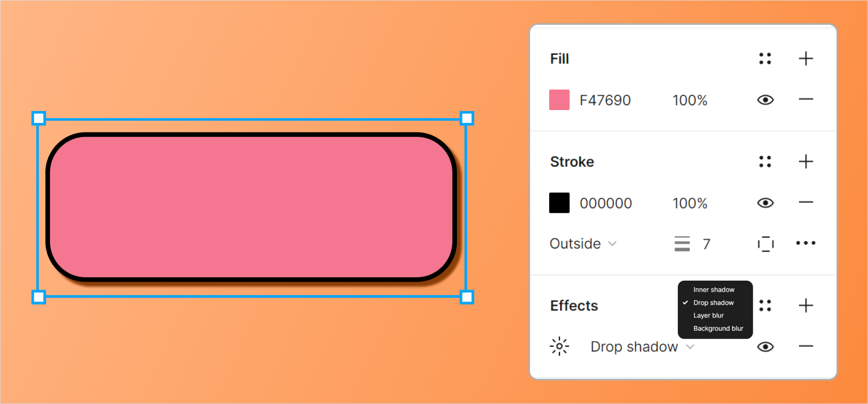Toggle visibility of the black stroke
Viewport: 868px width, 404px height.
point(765,203)
